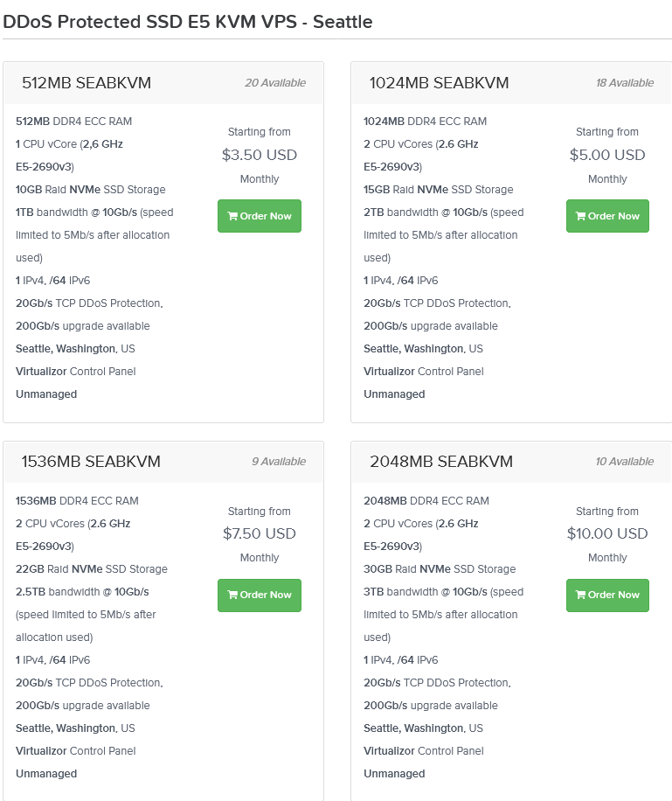672x801 pixels.
Task: Click the $10.00 USD price
Action: 607,533
